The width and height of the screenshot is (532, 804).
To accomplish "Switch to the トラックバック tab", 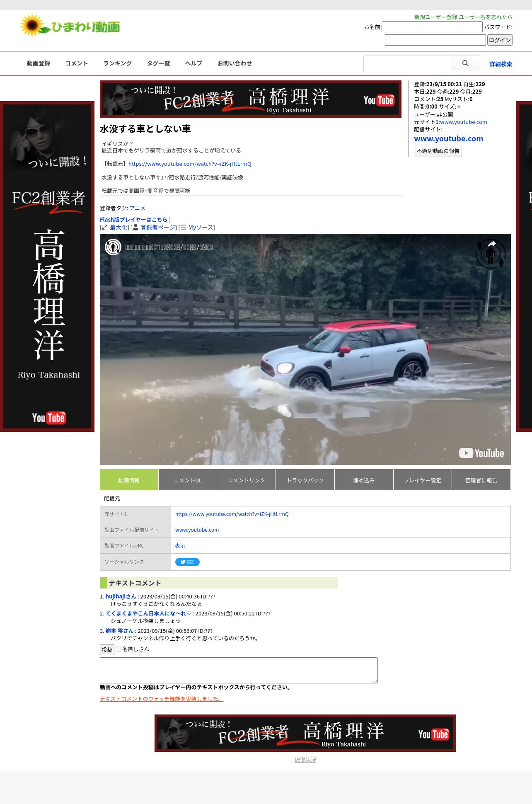I will [x=305, y=480].
